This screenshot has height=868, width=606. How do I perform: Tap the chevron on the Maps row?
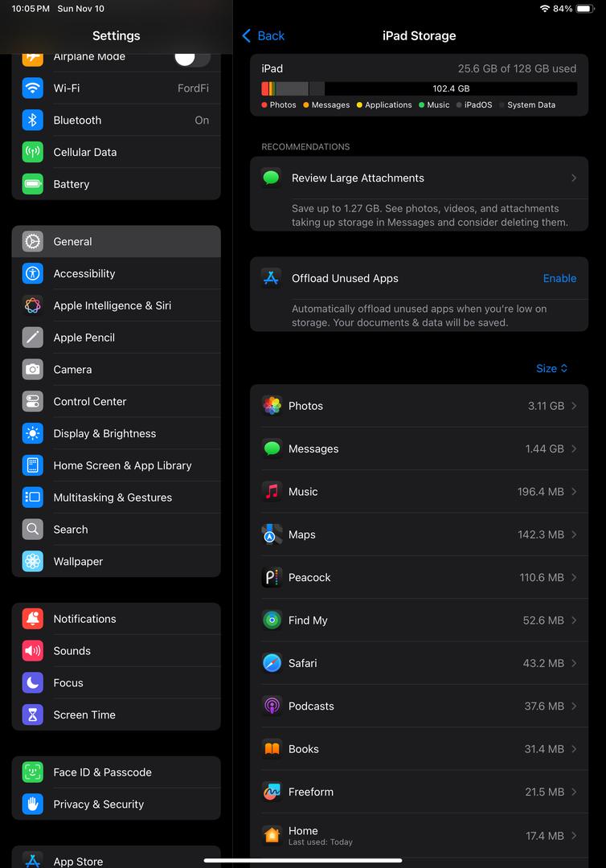coord(574,534)
